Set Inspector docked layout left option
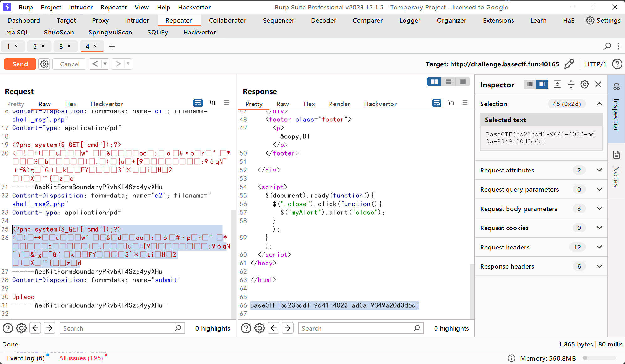Image resolution: width=625 pixels, height=364 pixels. coord(530,85)
